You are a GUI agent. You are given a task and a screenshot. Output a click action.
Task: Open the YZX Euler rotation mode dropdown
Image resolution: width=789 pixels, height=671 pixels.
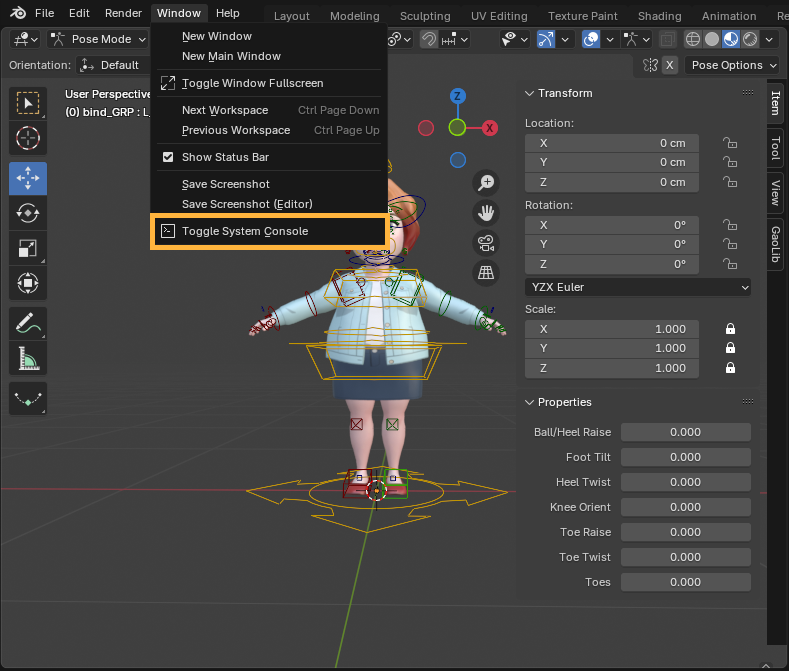pyautogui.click(x=637, y=287)
